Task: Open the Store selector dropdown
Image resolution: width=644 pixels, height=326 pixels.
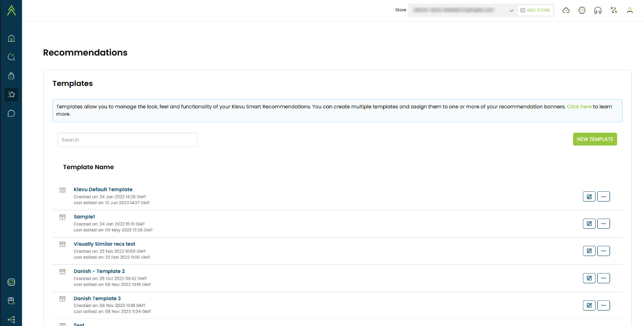Action: point(462,10)
